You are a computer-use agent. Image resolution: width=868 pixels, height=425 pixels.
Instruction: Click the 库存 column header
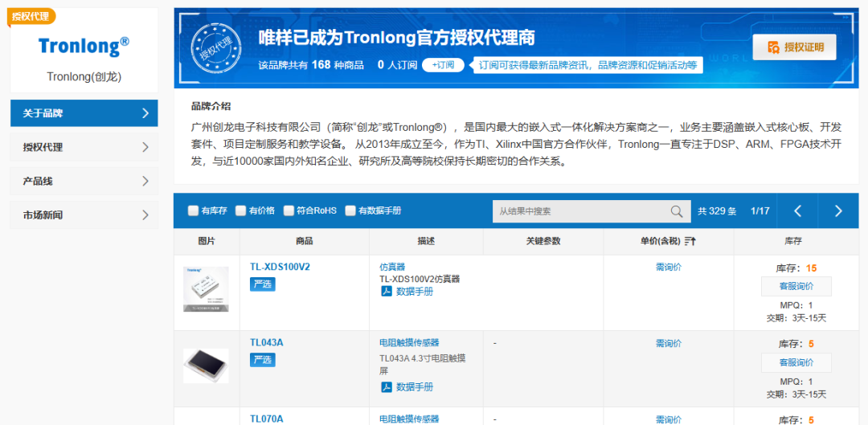[794, 241]
